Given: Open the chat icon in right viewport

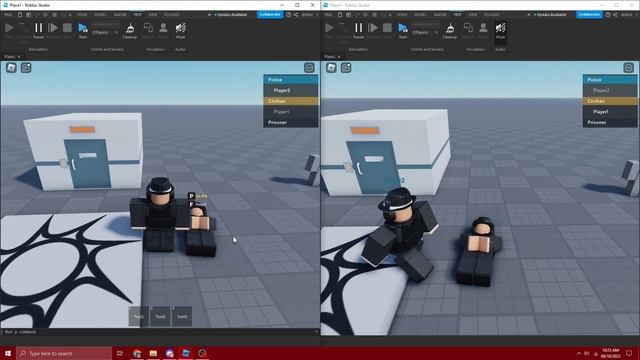Looking at the screenshot, I should point(346,68).
